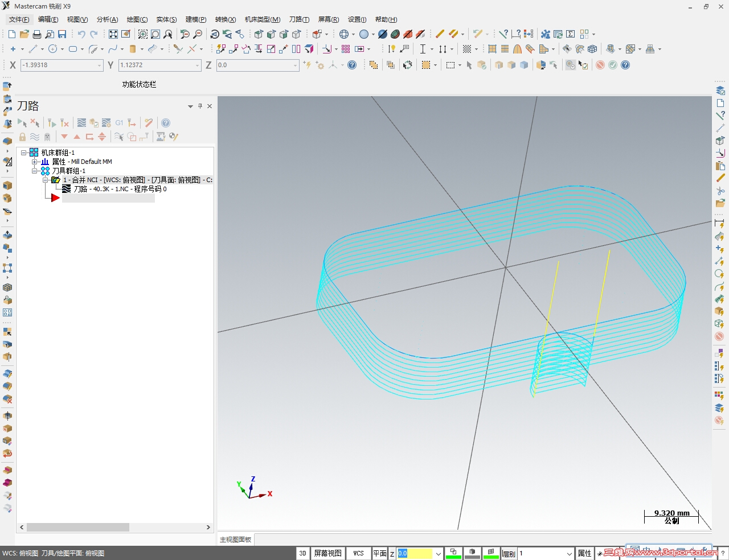729x560 pixels.
Task: Click the 屏幕视图 status bar button
Action: coord(328,553)
